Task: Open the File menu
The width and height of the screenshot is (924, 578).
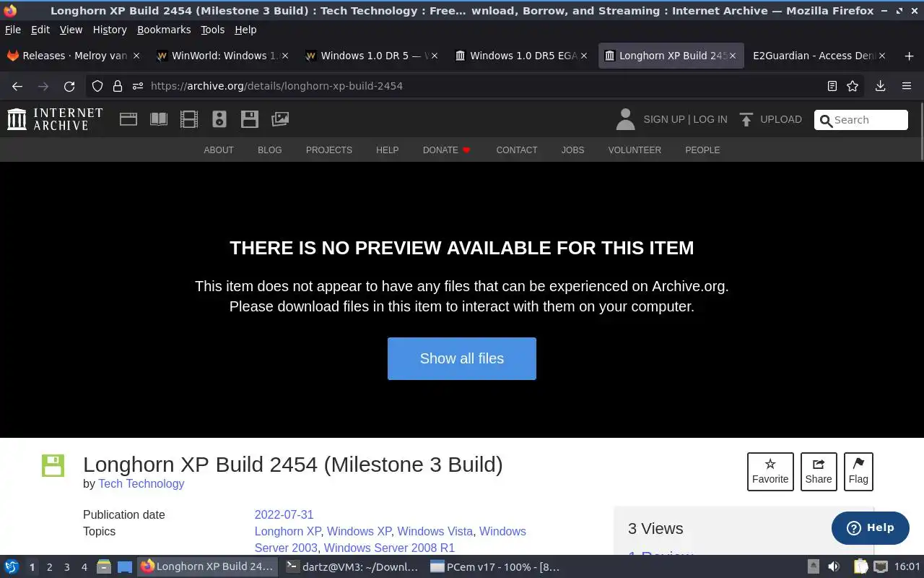Action: pos(13,30)
